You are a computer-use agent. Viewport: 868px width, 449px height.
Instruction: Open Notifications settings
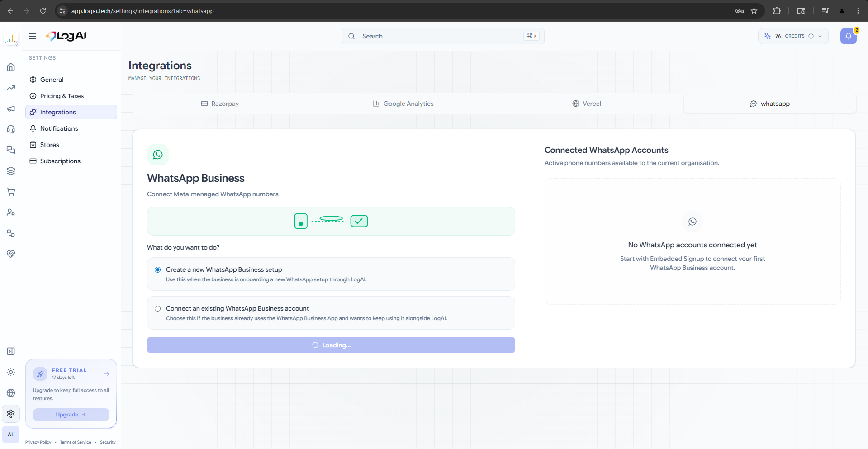point(71,128)
